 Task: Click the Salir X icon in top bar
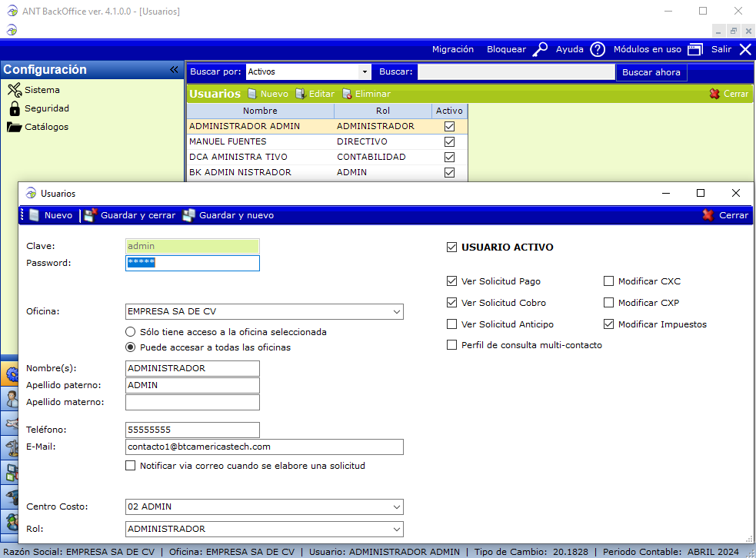pos(744,49)
